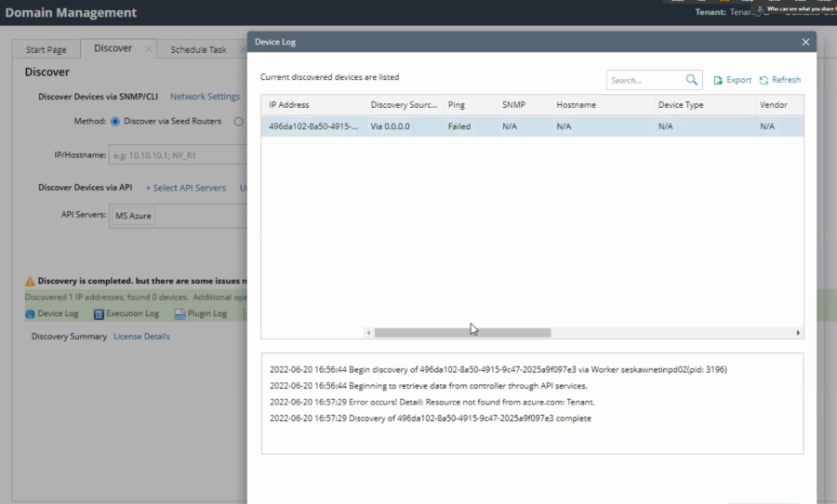Close the Discover tab with its X
The height and width of the screenshot is (504, 837).
coord(148,49)
